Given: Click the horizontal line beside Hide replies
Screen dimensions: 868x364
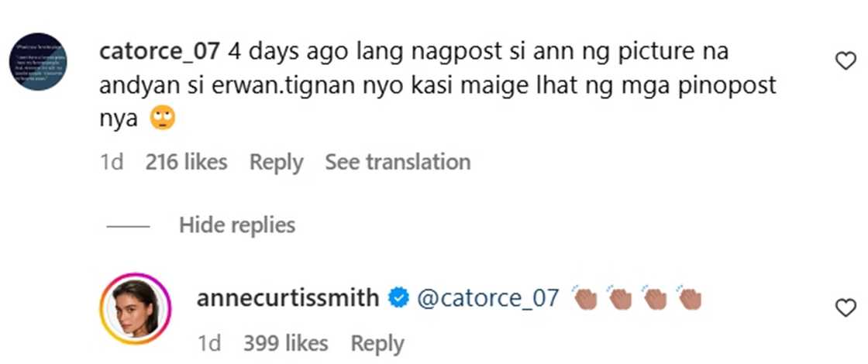Looking at the screenshot, I should pyautogui.click(x=128, y=226).
